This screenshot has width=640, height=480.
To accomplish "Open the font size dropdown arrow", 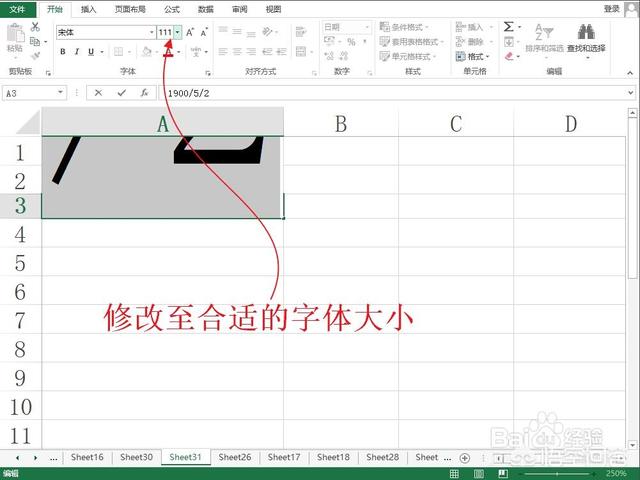I will [178, 32].
